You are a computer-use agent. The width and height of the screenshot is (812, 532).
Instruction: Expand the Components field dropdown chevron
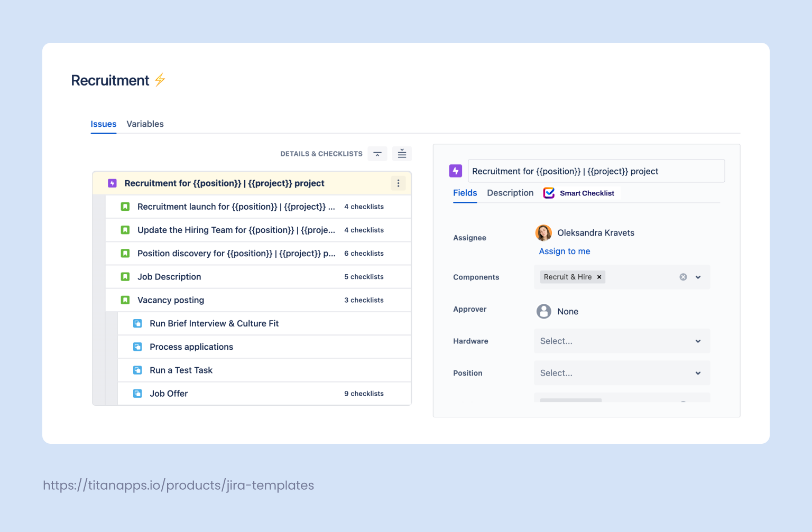tap(697, 277)
